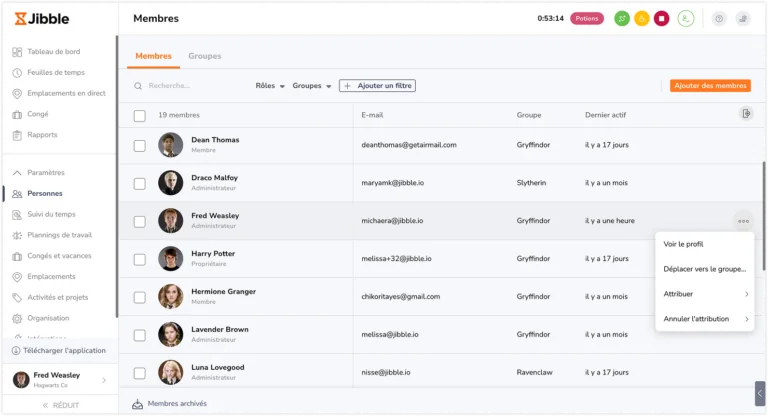Collapse sidebar with RÉDUIT
The image size is (768, 416).
pyautogui.click(x=60, y=405)
